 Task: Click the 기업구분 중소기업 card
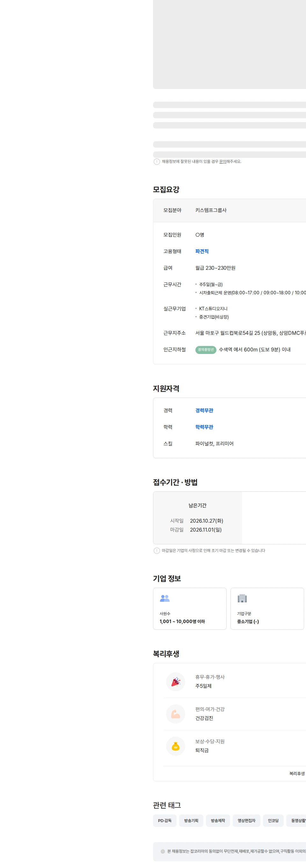(x=267, y=608)
